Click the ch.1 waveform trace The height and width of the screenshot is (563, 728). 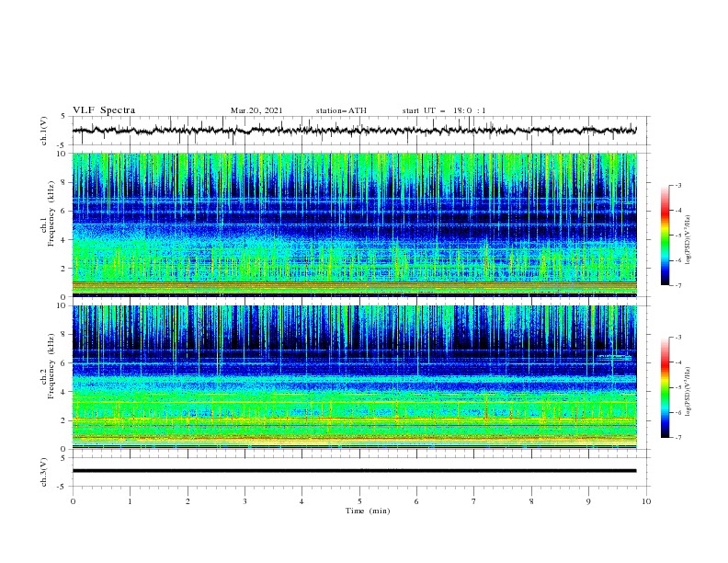pyautogui.click(x=354, y=131)
